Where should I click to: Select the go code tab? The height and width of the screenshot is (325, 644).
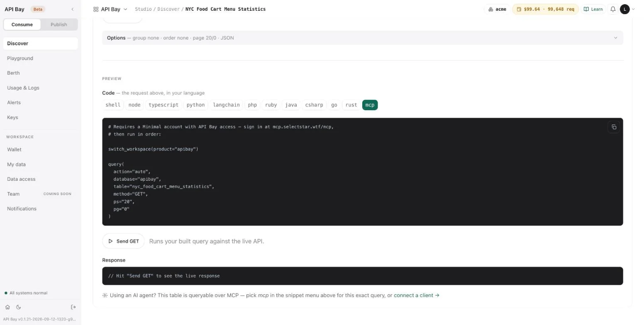tap(334, 105)
